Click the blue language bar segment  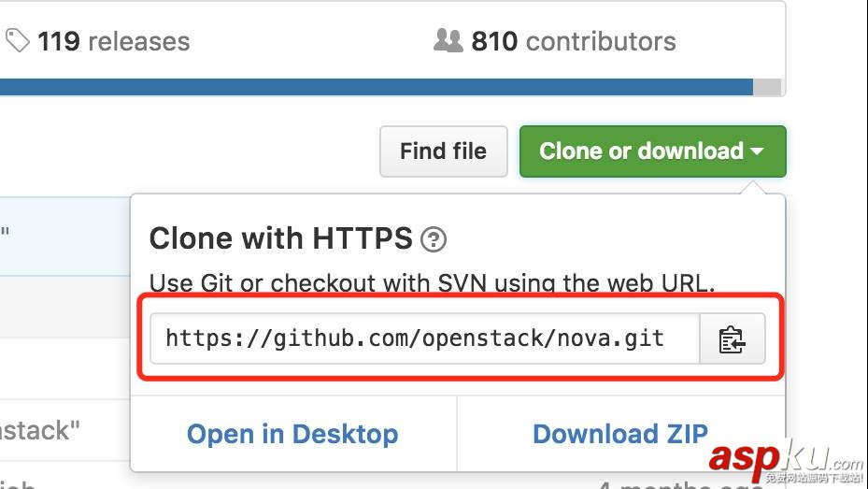click(374, 87)
